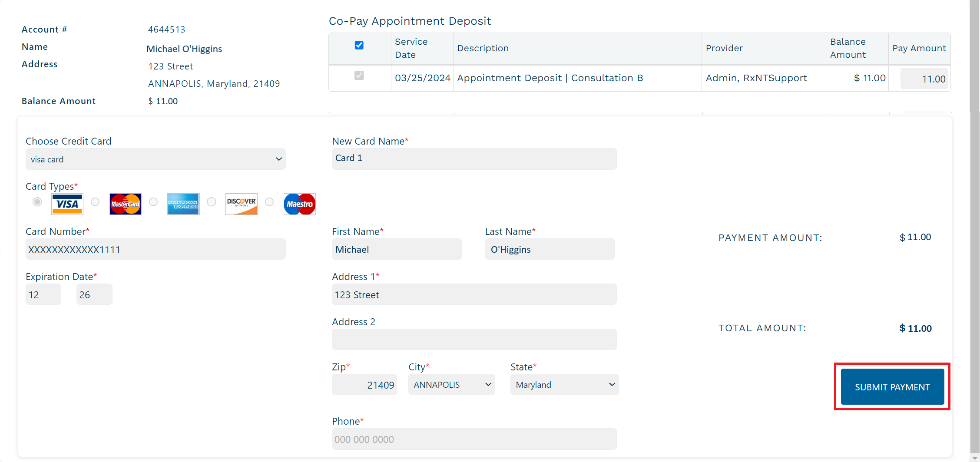The width and height of the screenshot is (980, 462).
Task: Click the Visa card logo
Action: point(67,204)
